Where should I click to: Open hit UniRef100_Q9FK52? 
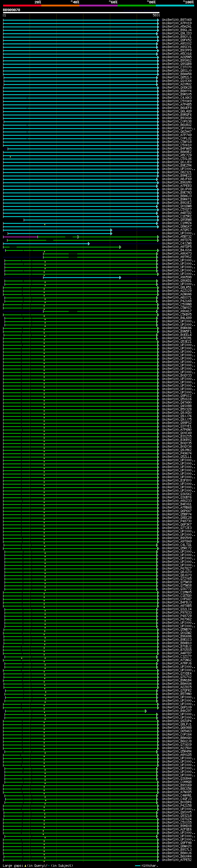click(177, 40)
